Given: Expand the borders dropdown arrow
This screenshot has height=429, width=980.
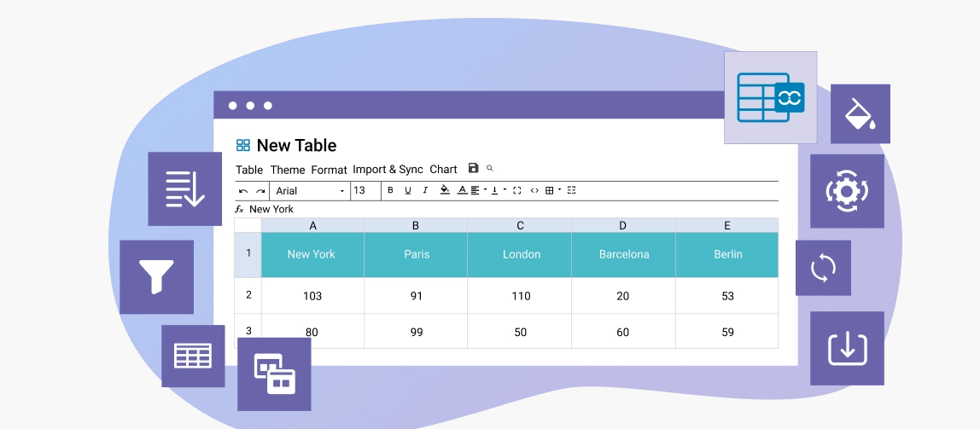Looking at the screenshot, I should click(x=559, y=190).
